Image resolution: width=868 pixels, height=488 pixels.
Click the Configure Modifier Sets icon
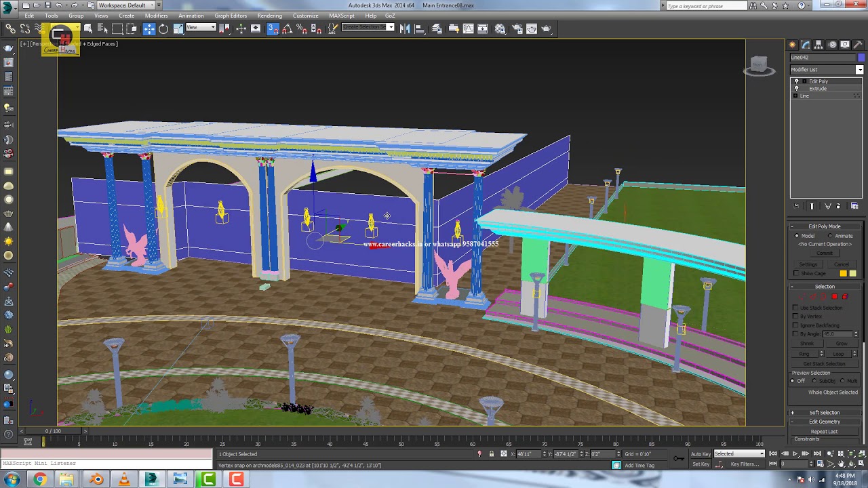pyautogui.click(x=854, y=206)
